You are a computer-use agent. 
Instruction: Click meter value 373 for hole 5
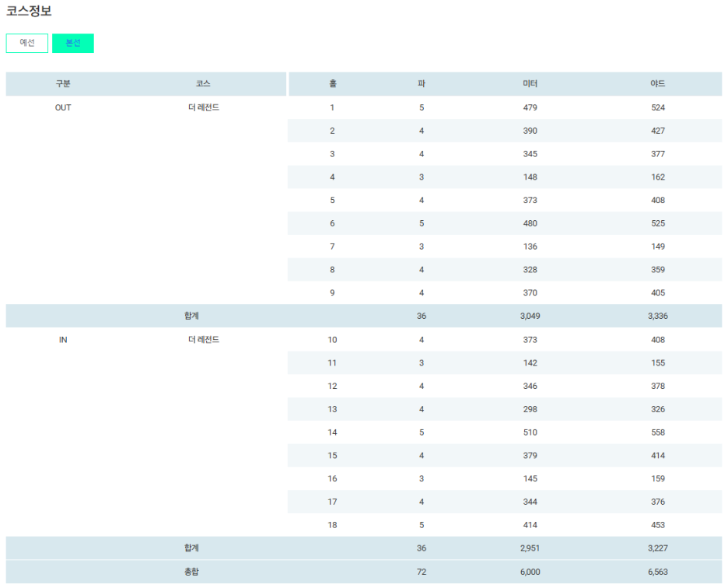(530, 200)
